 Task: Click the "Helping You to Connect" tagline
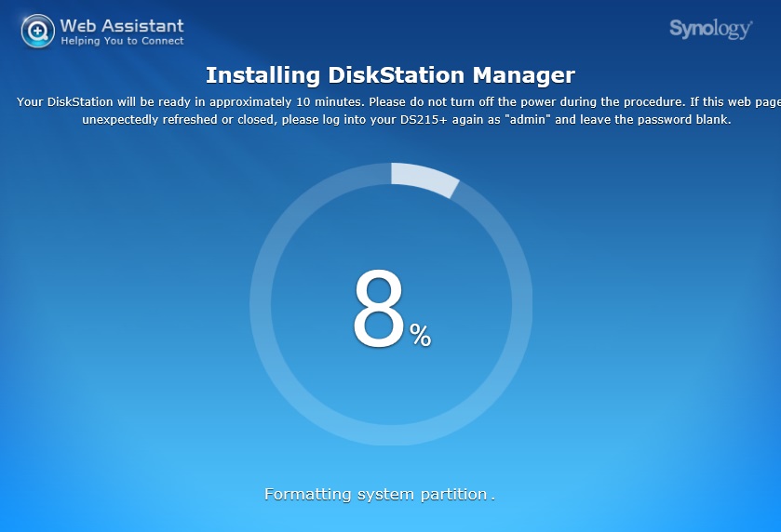[122, 41]
